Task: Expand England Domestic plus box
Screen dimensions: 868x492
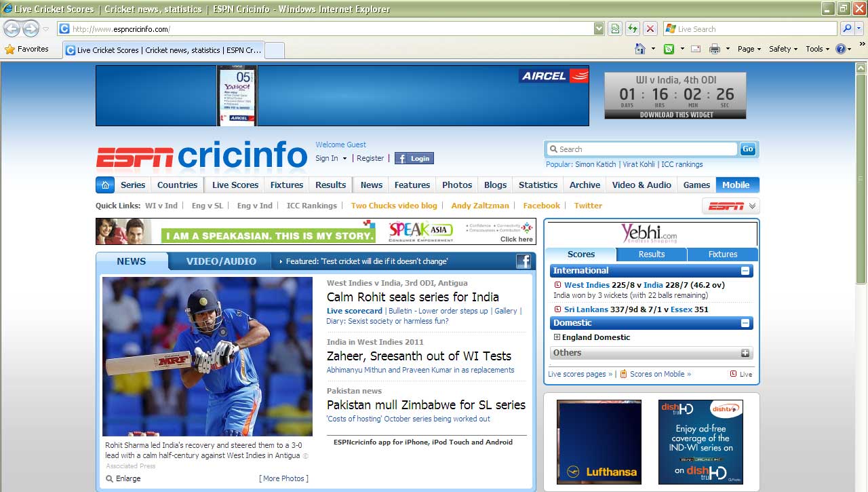Action: tap(557, 337)
